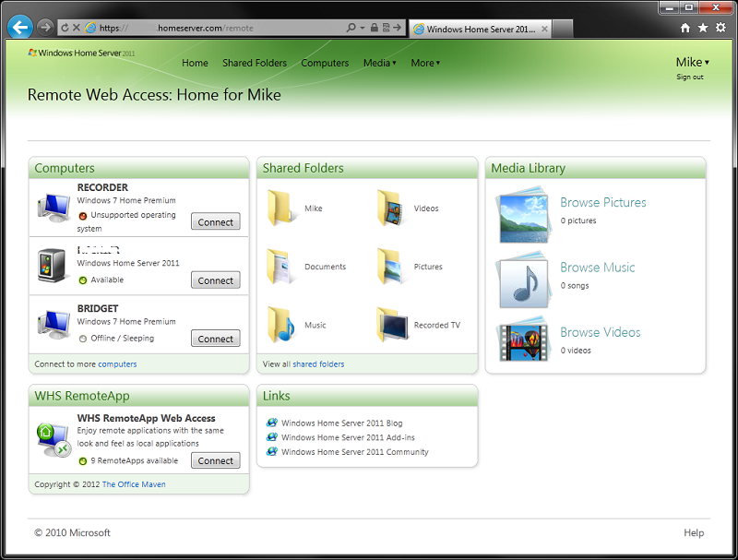The height and width of the screenshot is (560, 738).
Task: Click the '9 RemoteApps available' status text
Action: [x=134, y=460]
